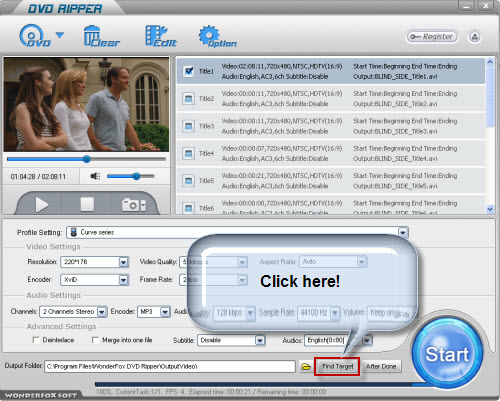Select Video:00:00:07 details of Title4

click(x=282, y=148)
